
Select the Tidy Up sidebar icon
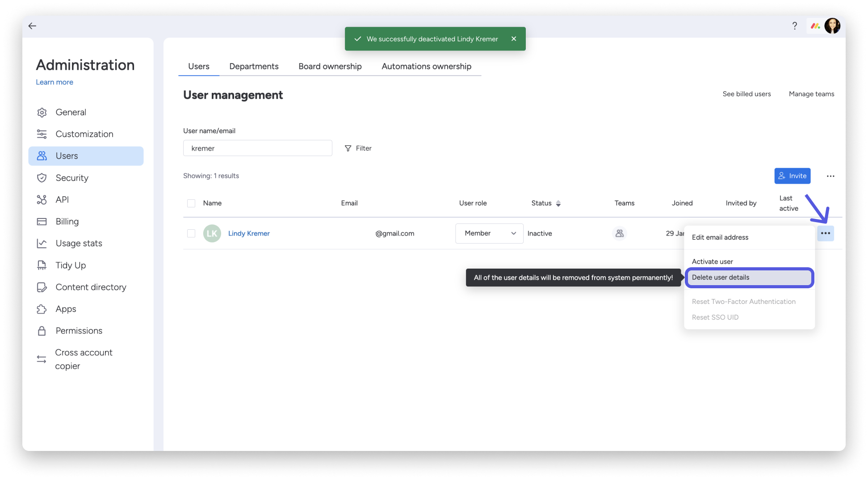[42, 265]
